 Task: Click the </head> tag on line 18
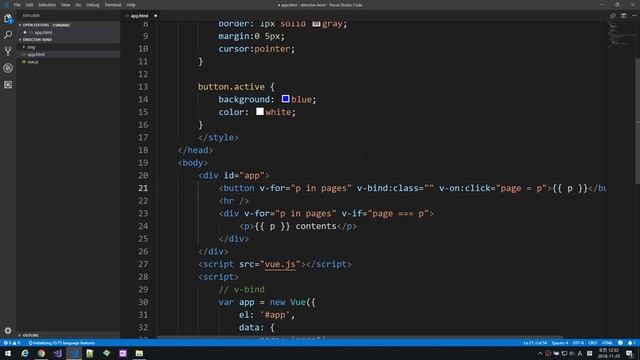pyautogui.click(x=195, y=150)
